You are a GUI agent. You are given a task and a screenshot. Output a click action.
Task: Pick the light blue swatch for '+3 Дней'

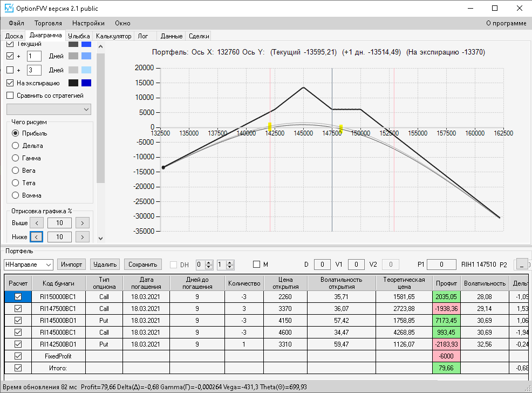[x=86, y=70]
